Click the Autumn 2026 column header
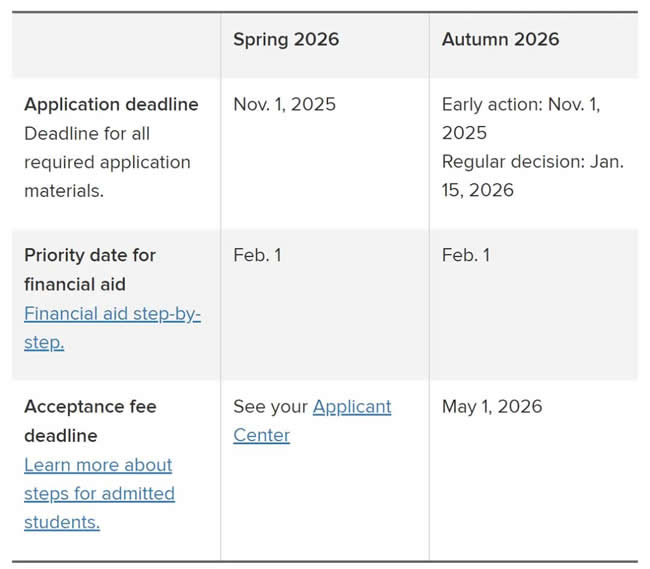Screen dimensions: 650x569 coord(500,39)
